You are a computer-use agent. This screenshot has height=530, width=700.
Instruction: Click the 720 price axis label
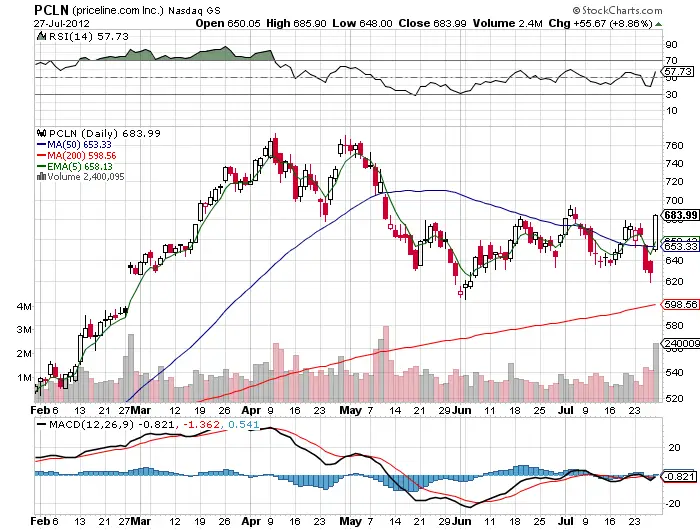click(674, 182)
